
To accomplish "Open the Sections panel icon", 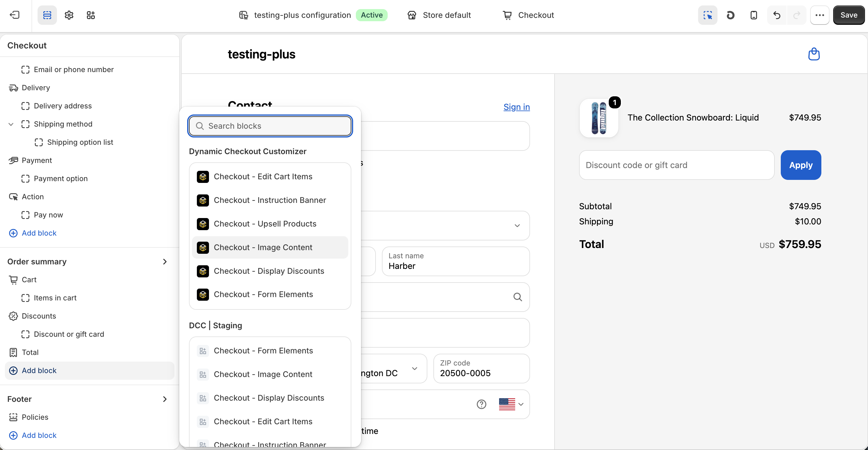I will pos(47,15).
